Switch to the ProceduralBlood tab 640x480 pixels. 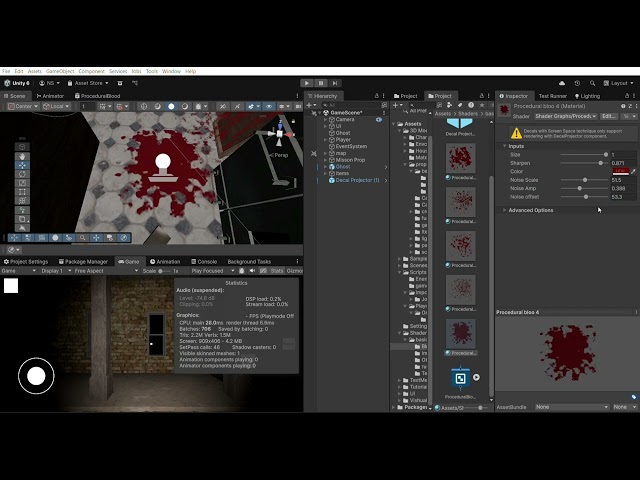tap(98, 96)
